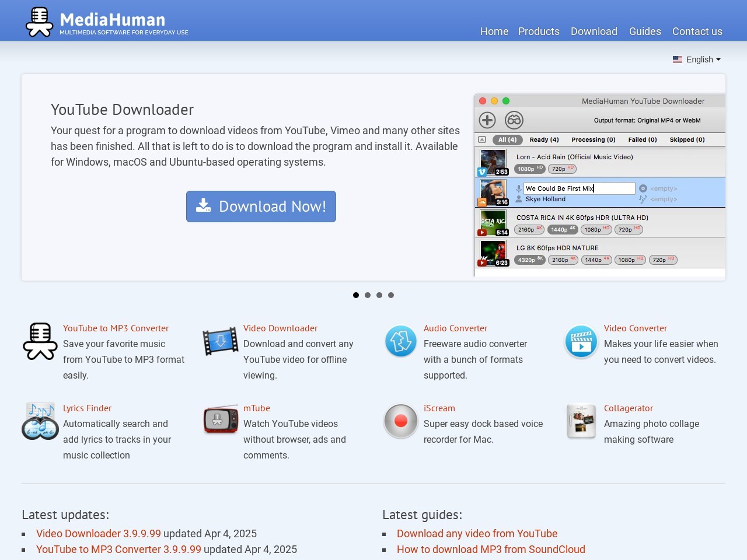
Task: Select the third carousel dot
Action: pos(379,295)
